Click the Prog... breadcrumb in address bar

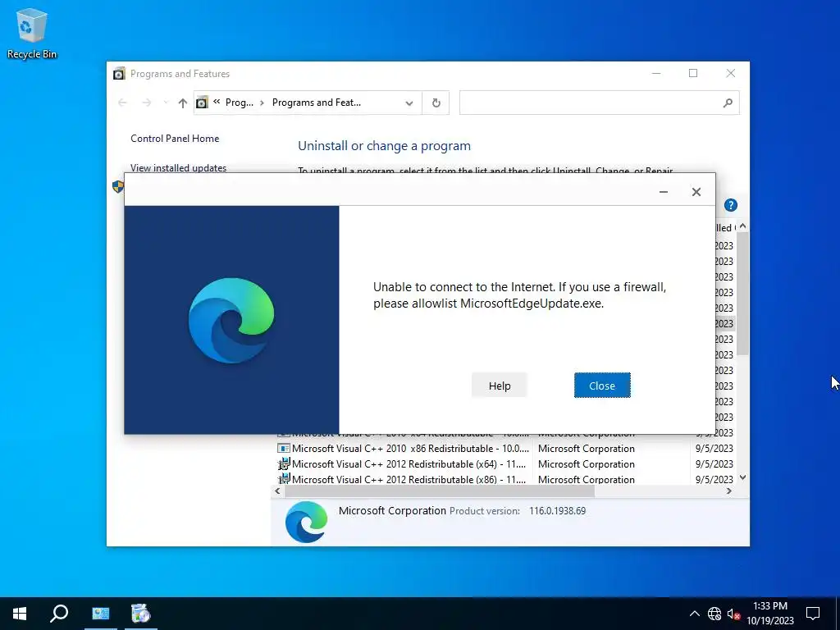[239, 103]
